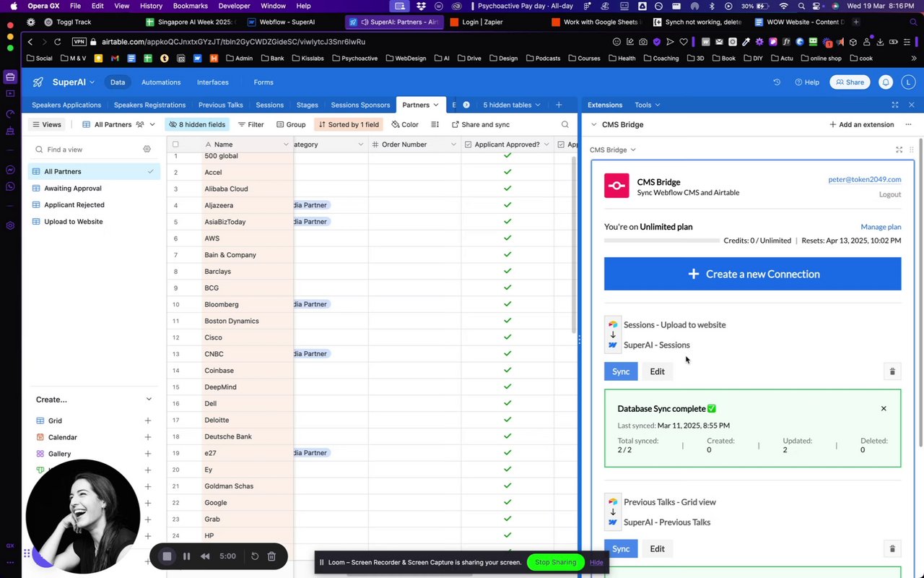Screen dimensions: 924x578
Task: Click the Share button
Action: pos(850,82)
